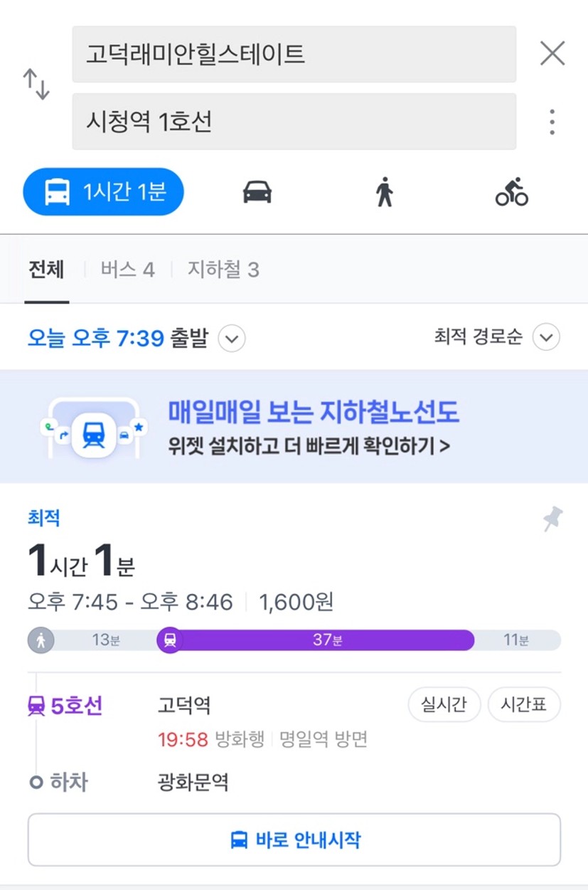
Task: Tap the 실시간 real-time button
Action: pyautogui.click(x=444, y=705)
